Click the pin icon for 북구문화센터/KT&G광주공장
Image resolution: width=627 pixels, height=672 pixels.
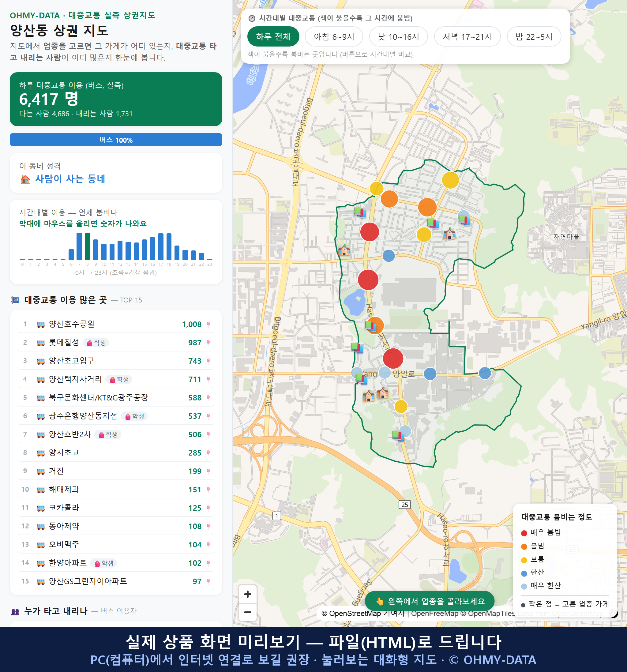[x=208, y=398]
